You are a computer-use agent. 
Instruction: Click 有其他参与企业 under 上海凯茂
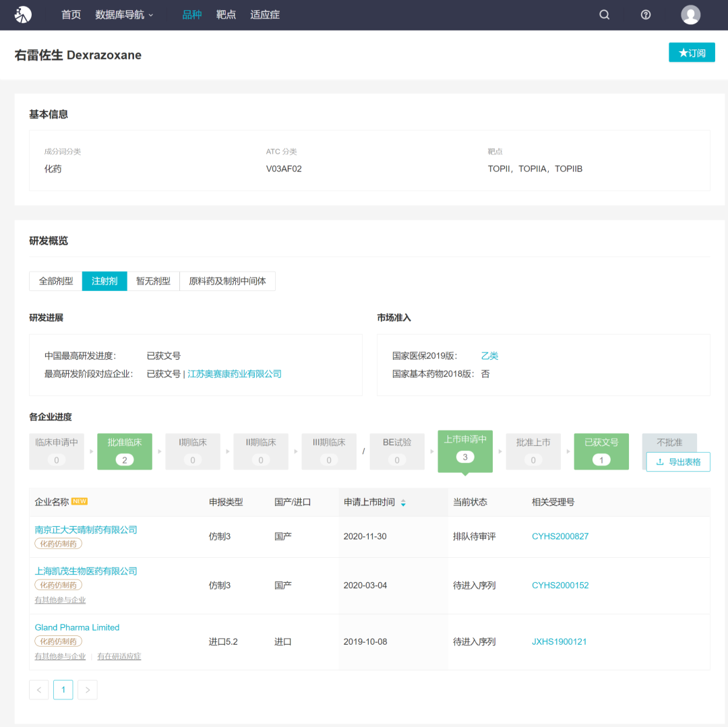coord(61,600)
